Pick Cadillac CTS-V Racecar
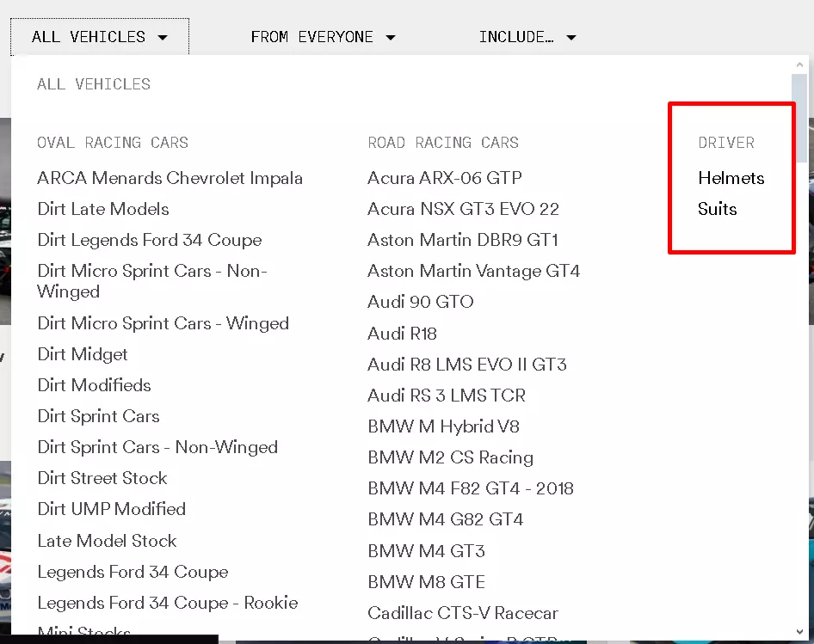Viewport: 814px width, 644px height. 463,613
